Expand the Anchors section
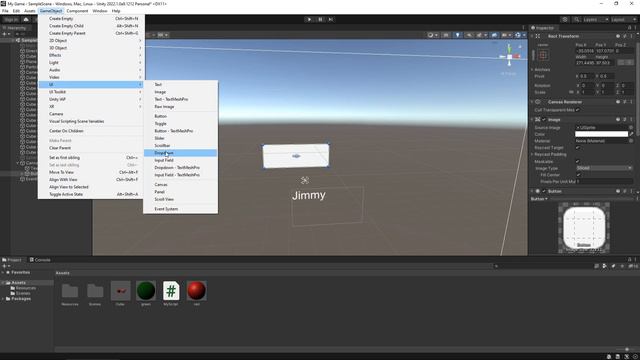640x360 pixels. coord(532,70)
